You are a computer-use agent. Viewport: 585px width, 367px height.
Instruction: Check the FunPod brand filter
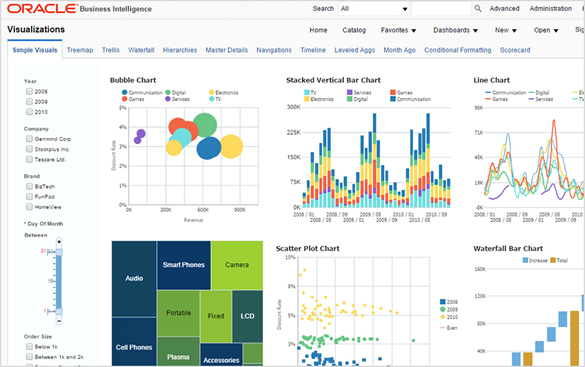29,196
